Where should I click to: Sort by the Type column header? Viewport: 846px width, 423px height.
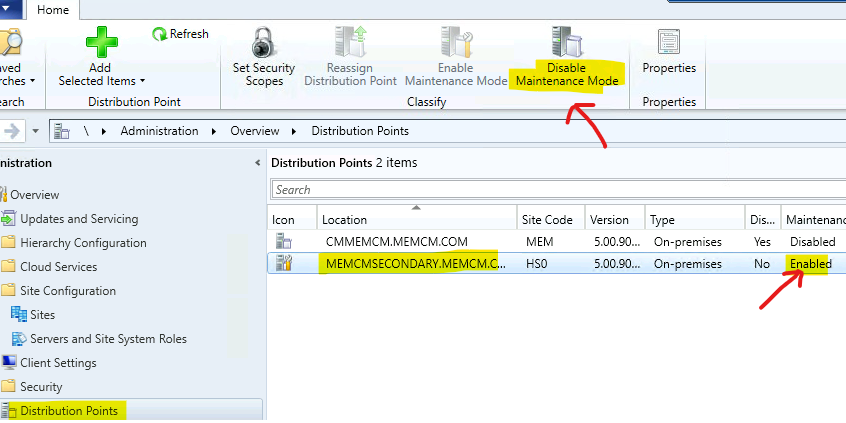pyautogui.click(x=695, y=220)
